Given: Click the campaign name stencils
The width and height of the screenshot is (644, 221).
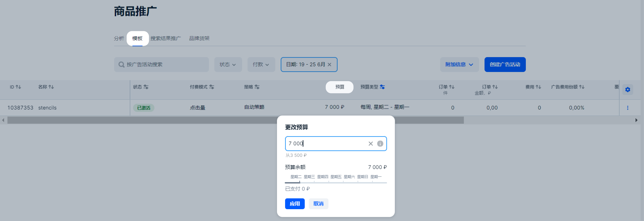Looking at the screenshot, I should tap(47, 108).
